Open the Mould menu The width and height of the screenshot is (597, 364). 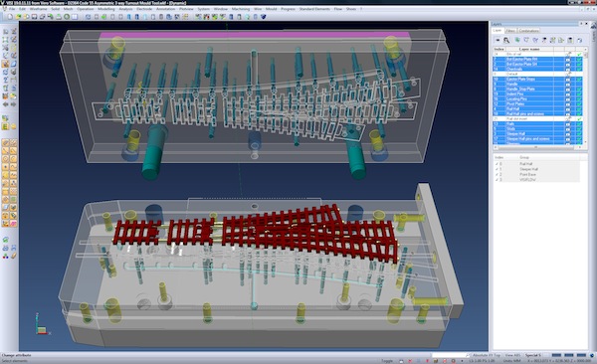click(x=271, y=9)
